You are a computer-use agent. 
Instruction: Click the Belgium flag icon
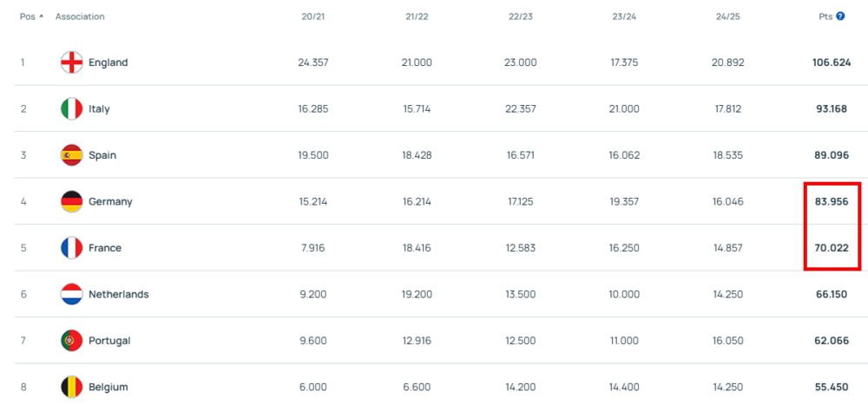(x=71, y=388)
